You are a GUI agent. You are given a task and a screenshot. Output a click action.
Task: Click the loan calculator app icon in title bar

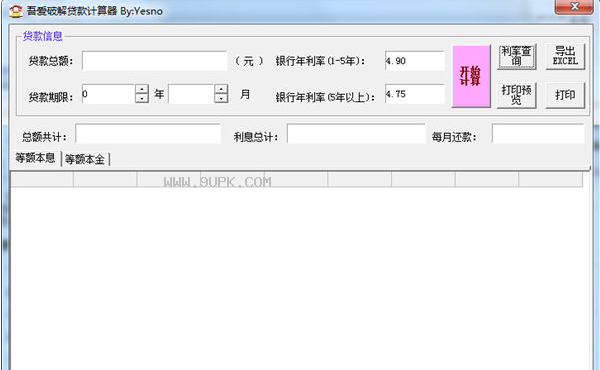[x=15, y=11]
